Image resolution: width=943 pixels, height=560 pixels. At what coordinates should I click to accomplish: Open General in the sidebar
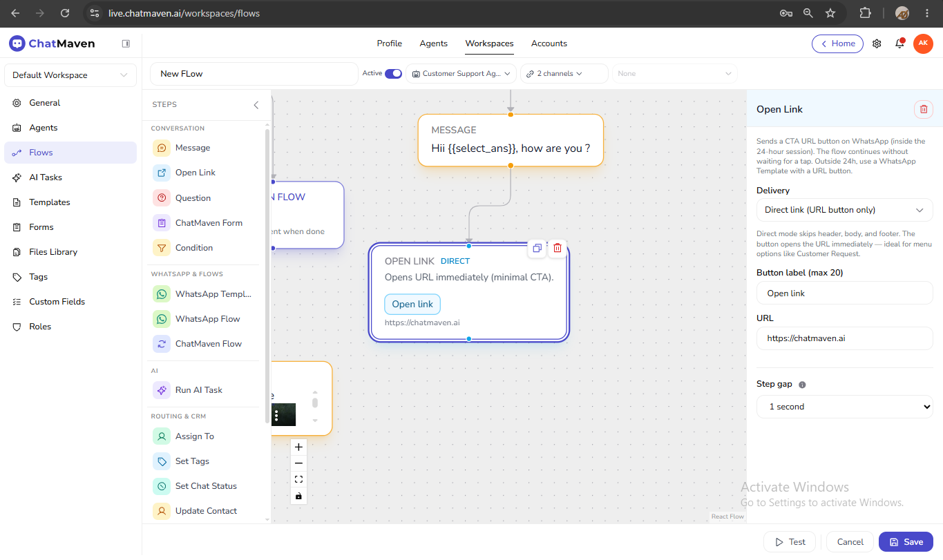pyautogui.click(x=70, y=103)
